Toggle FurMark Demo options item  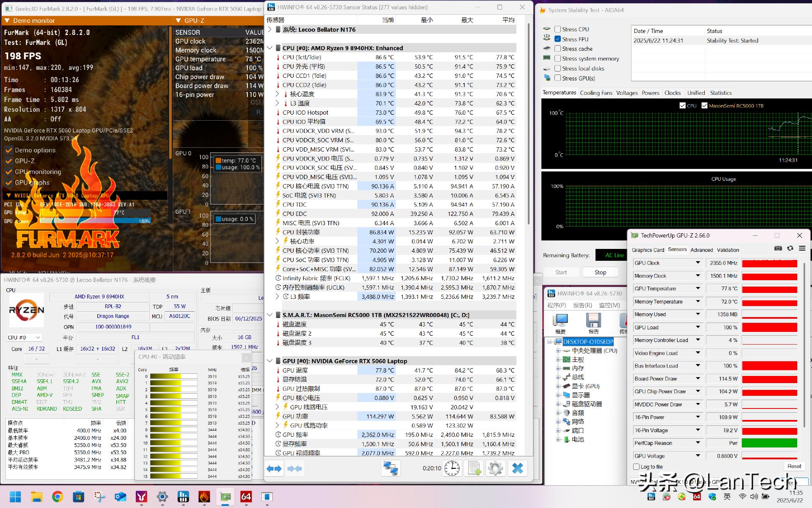[31, 150]
